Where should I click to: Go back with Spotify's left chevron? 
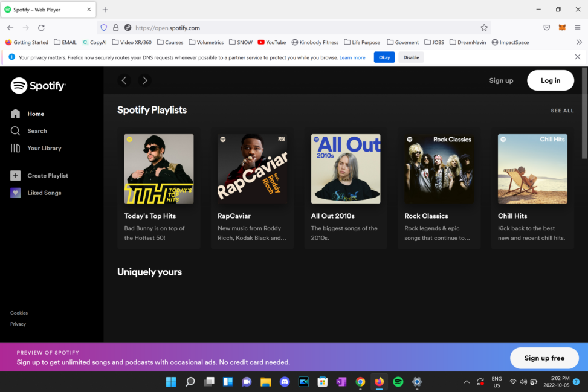[124, 80]
